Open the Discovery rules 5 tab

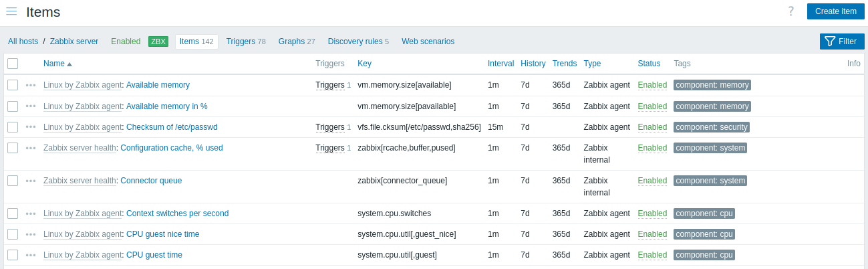pos(358,41)
